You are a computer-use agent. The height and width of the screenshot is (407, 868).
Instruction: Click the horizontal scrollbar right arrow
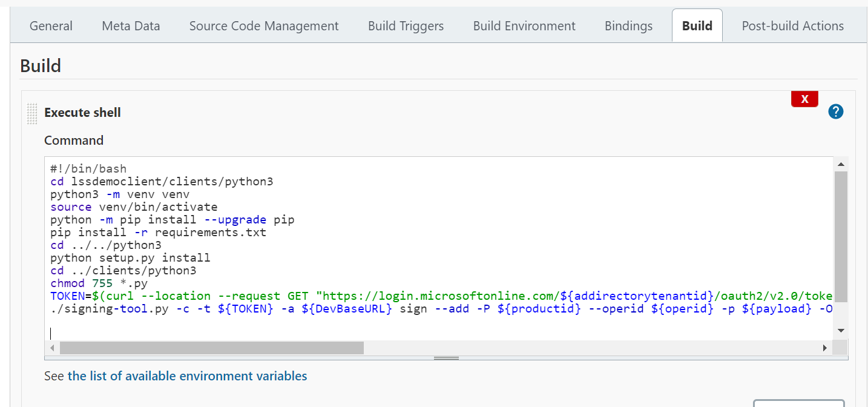tap(824, 348)
